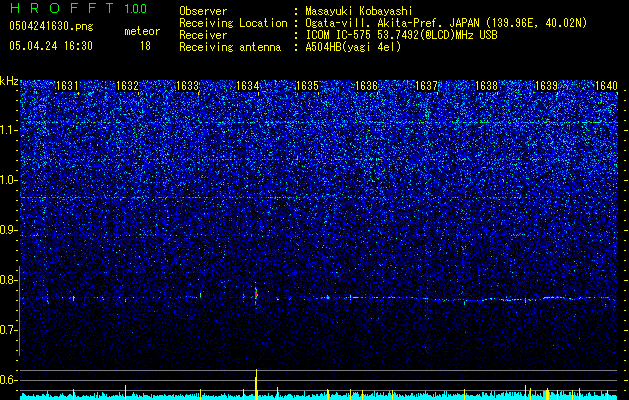The height and width of the screenshot is (400, 629).
Task: Click the 1636 time marker
Action: pyautogui.click(x=367, y=86)
